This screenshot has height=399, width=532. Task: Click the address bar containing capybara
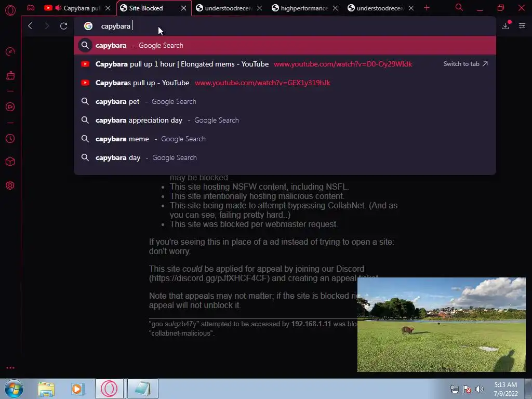[285, 26]
